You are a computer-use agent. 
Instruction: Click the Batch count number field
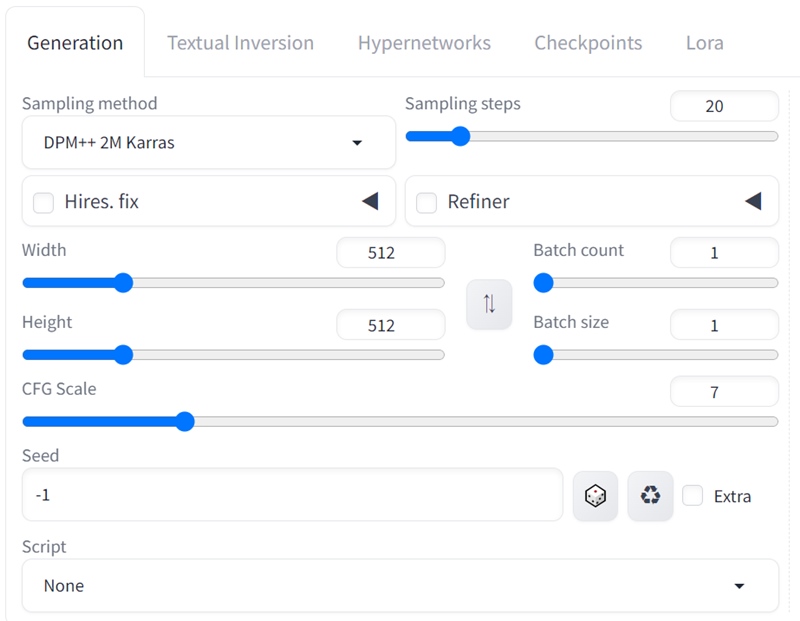724,253
